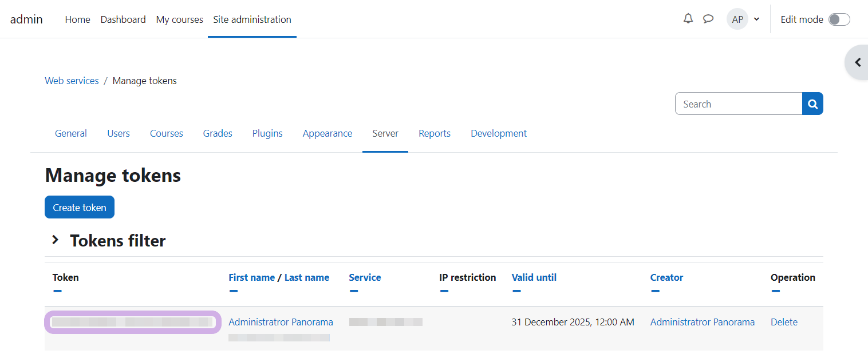Open the side drawer arrow icon
Screen dimensions: 868x358
pos(857,62)
